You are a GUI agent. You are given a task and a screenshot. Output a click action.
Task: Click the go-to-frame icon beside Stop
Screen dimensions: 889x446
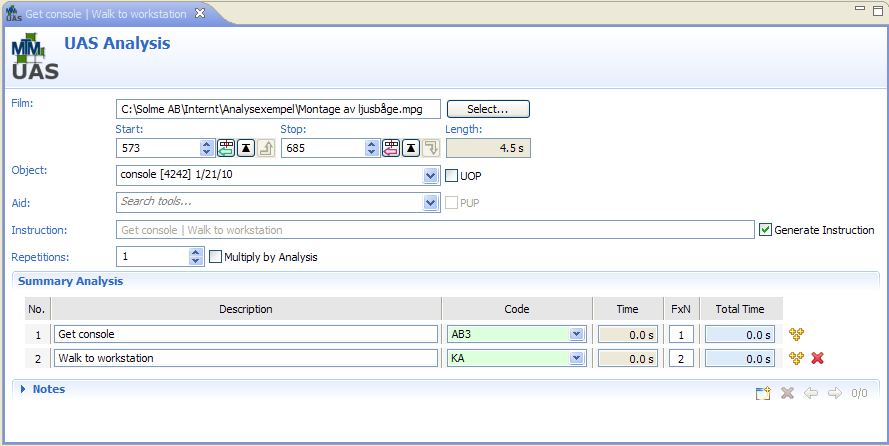pos(410,148)
